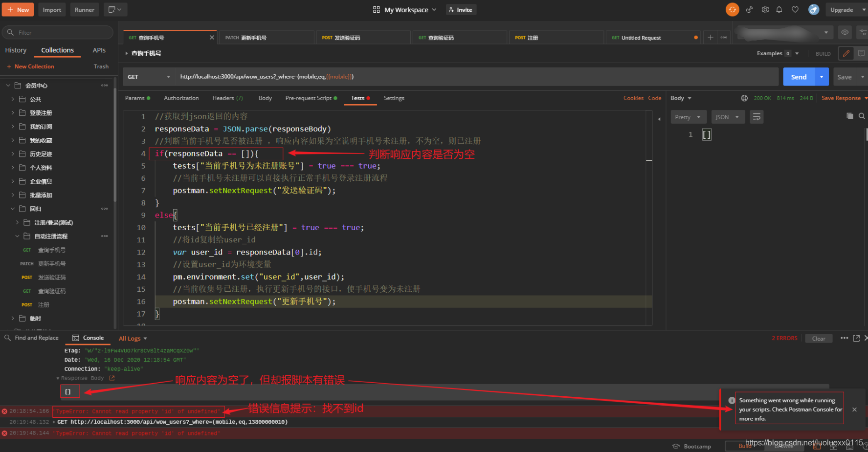
Task: Open Cookies link
Action: [633, 98]
